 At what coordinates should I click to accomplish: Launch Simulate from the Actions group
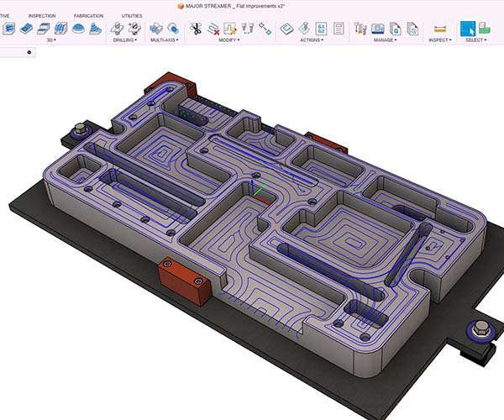coord(286,29)
